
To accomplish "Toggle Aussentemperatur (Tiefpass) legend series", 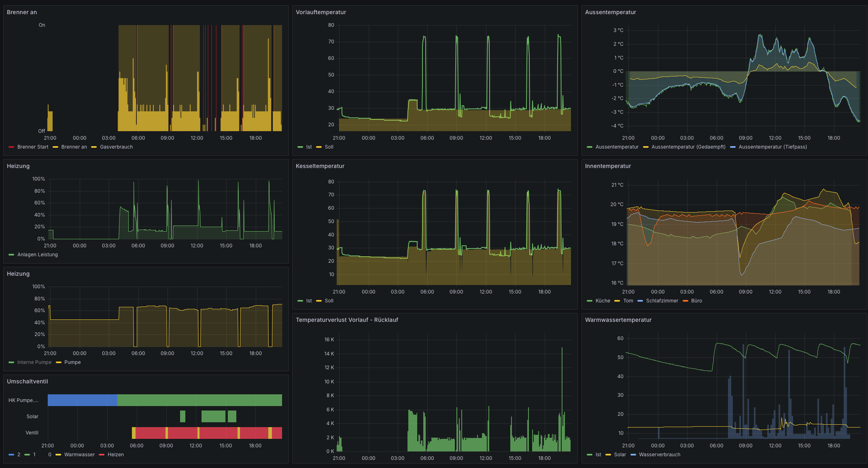I will 772,147.
